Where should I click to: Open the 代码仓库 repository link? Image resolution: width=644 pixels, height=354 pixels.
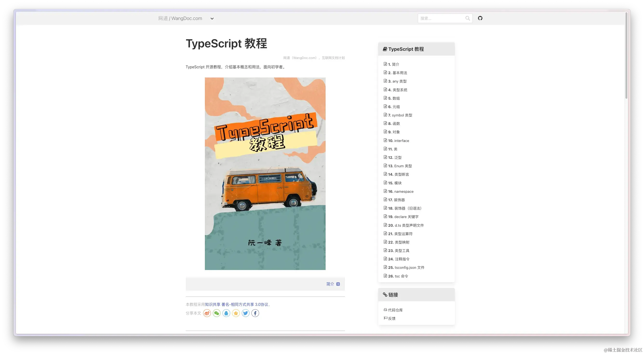(x=395, y=310)
